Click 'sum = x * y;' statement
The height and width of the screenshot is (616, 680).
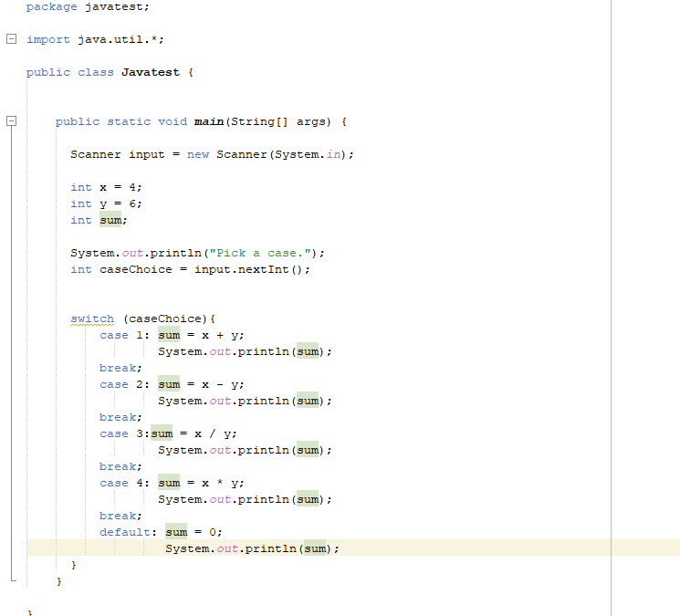pos(201,483)
